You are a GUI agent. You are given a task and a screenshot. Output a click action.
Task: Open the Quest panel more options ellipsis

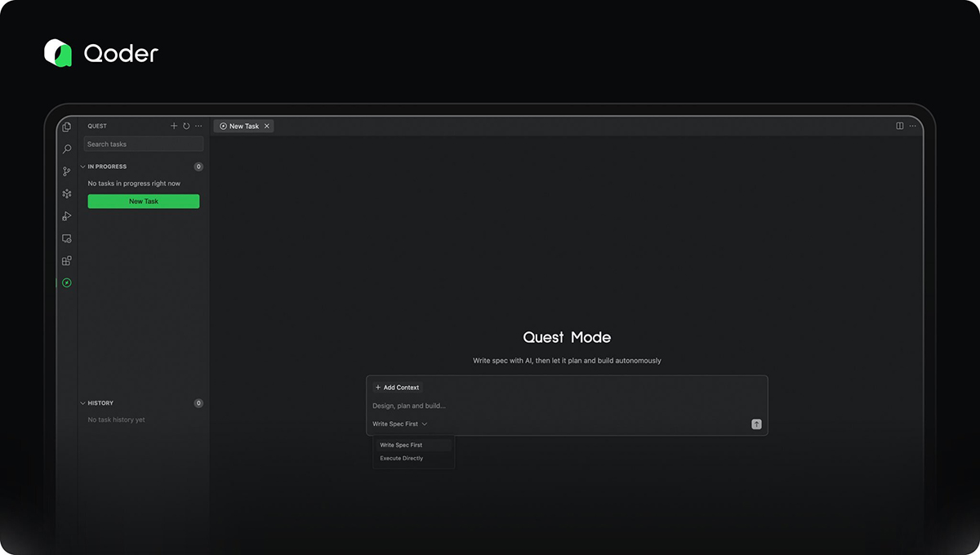click(198, 126)
